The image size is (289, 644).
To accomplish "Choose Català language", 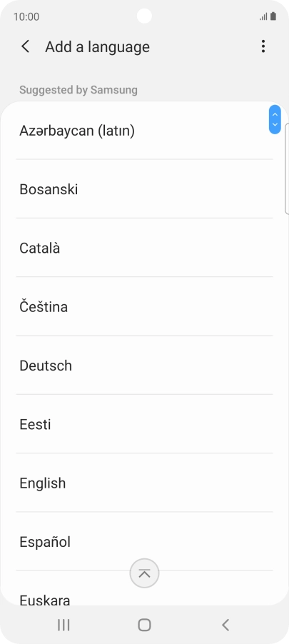I will pyautogui.click(x=144, y=248).
